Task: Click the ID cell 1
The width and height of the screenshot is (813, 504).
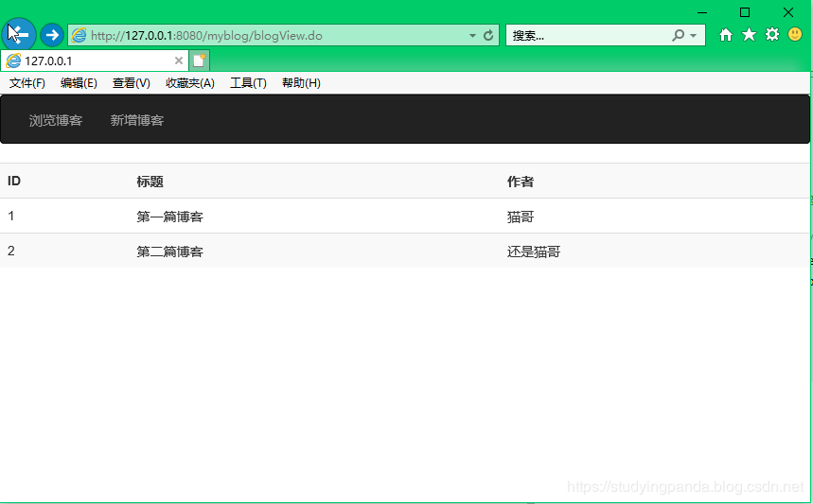Action: [x=11, y=216]
